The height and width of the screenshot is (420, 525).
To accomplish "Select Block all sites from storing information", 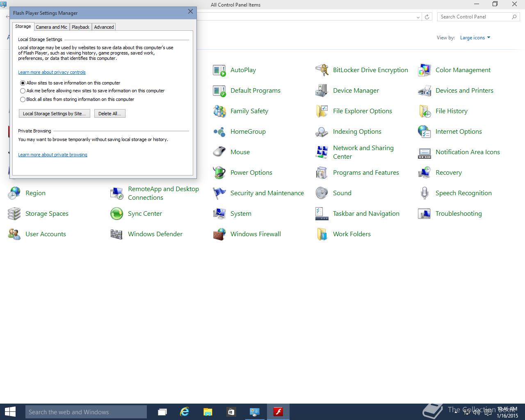I will click(x=23, y=99).
